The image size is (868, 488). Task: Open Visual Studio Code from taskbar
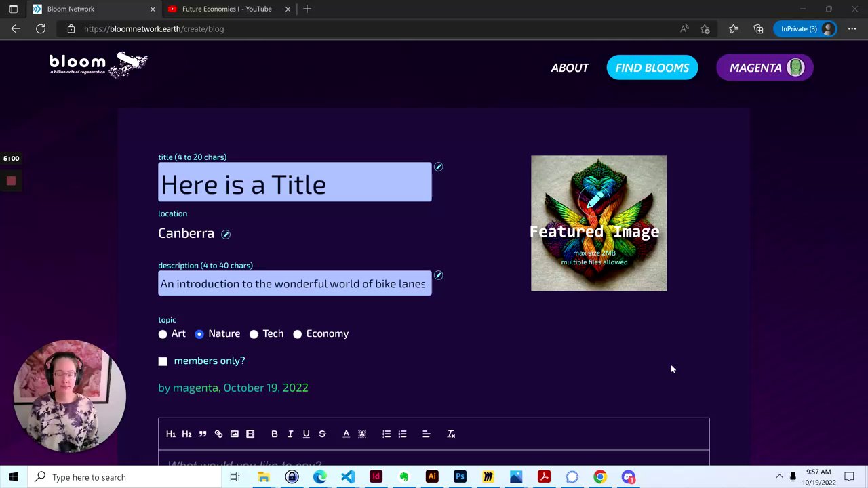tap(347, 477)
